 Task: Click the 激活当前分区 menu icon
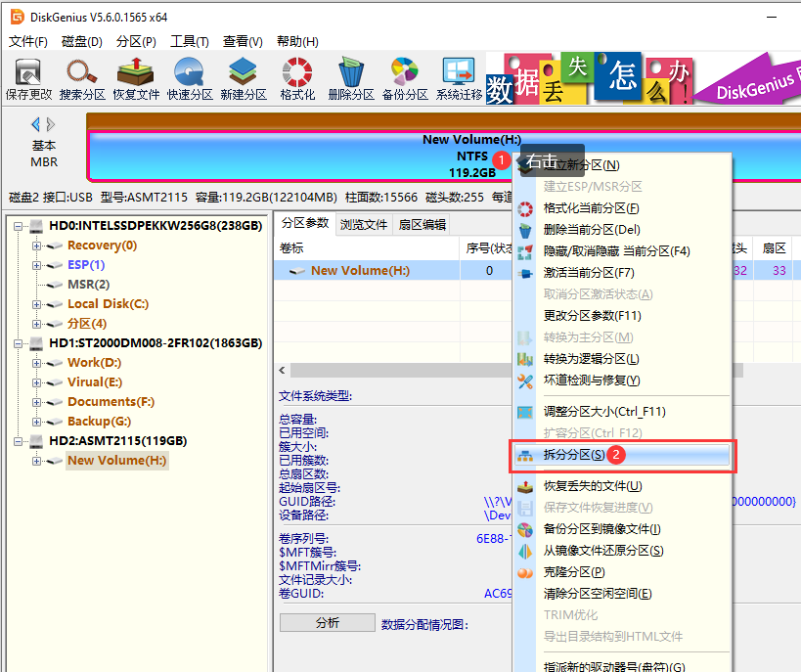point(525,274)
